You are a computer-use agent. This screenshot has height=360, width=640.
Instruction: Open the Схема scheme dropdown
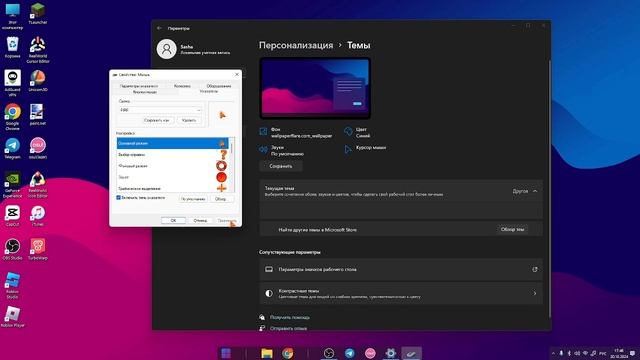coord(160,110)
